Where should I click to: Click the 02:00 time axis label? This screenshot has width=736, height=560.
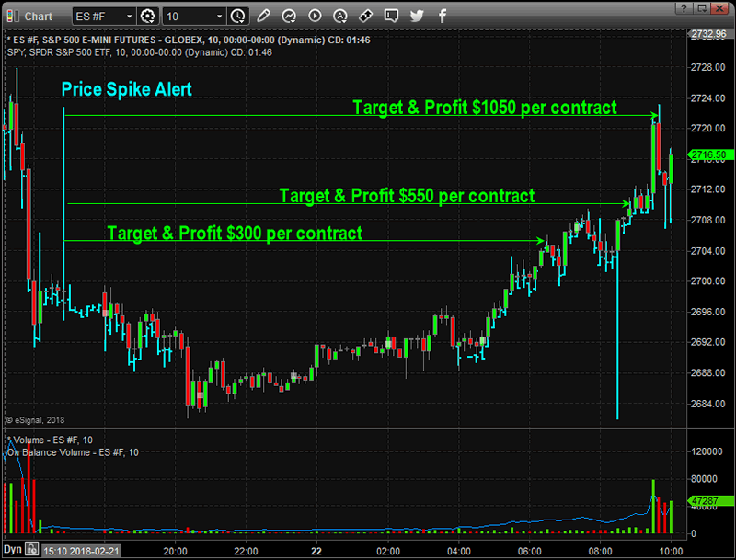tap(388, 551)
